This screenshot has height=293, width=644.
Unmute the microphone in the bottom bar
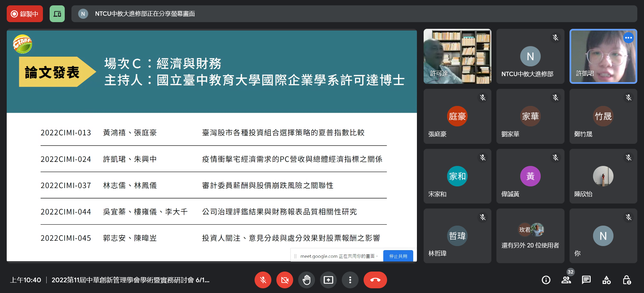[263, 280]
